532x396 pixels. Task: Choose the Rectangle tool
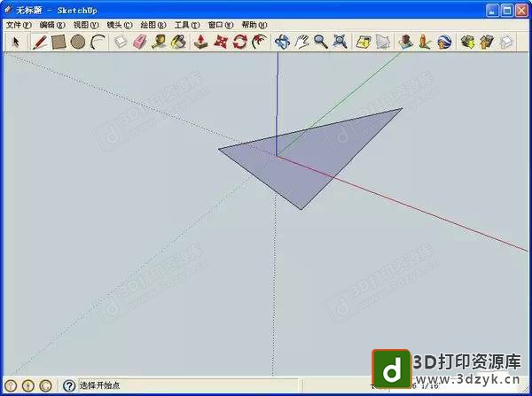click(x=59, y=42)
